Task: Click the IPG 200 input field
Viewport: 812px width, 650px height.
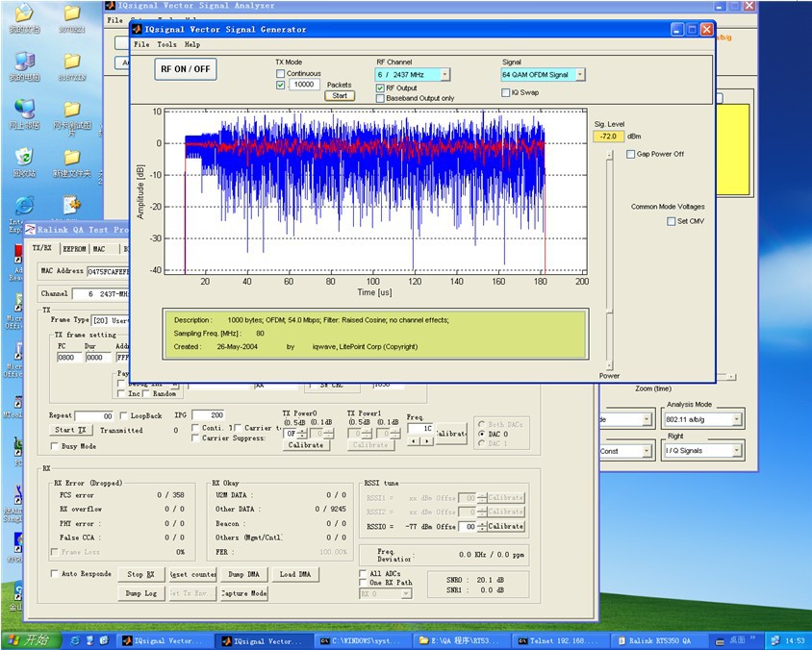Action: (x=209, y=415)
